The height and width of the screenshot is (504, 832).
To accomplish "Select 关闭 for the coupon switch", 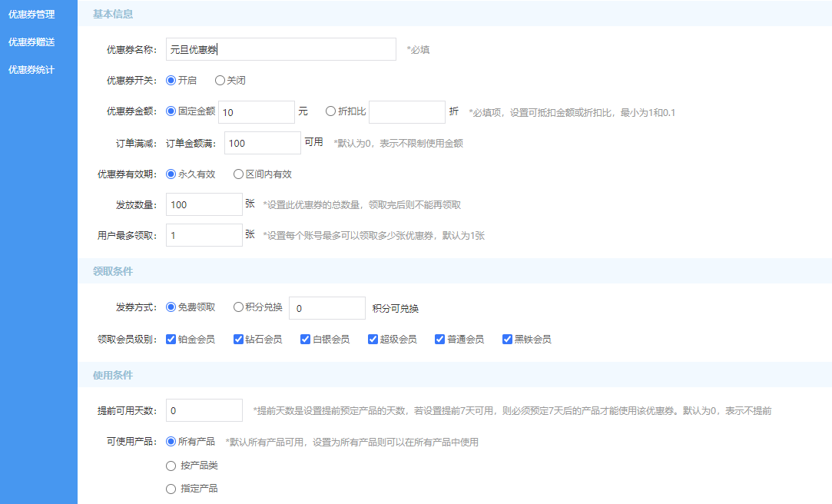I will 220,80.
